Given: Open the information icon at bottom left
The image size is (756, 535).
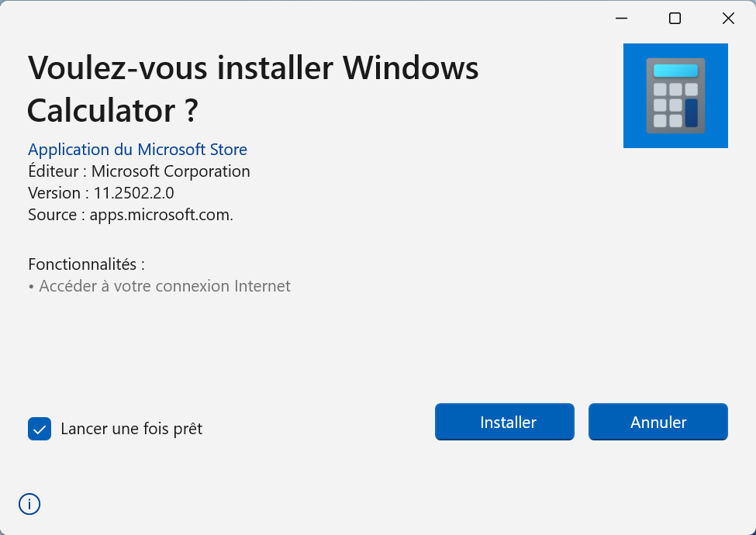Looking at the screenshot, I should [29, 505].
